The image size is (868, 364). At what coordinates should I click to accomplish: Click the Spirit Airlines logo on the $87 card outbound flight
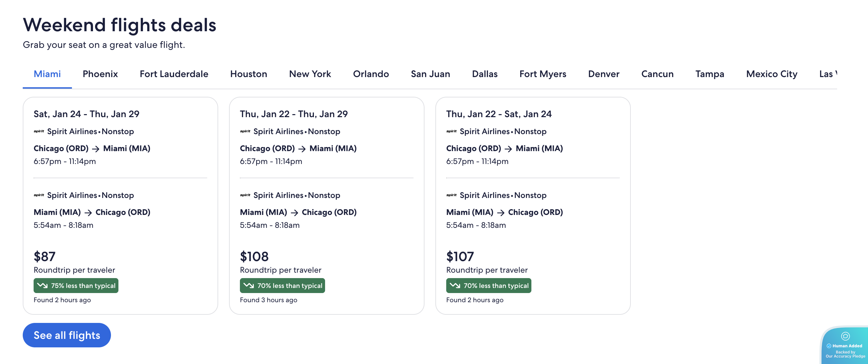coord(39,131)
